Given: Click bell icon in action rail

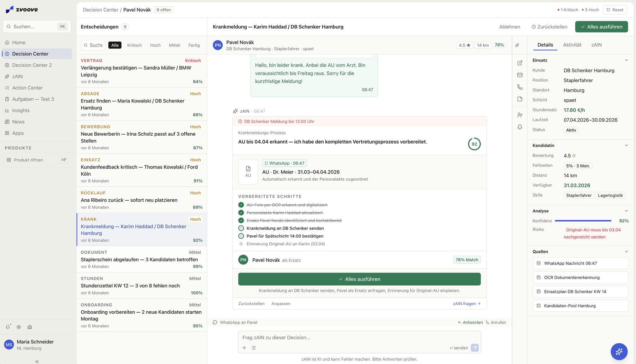Looking at the screenshot, I should click(x=520, y=127).
